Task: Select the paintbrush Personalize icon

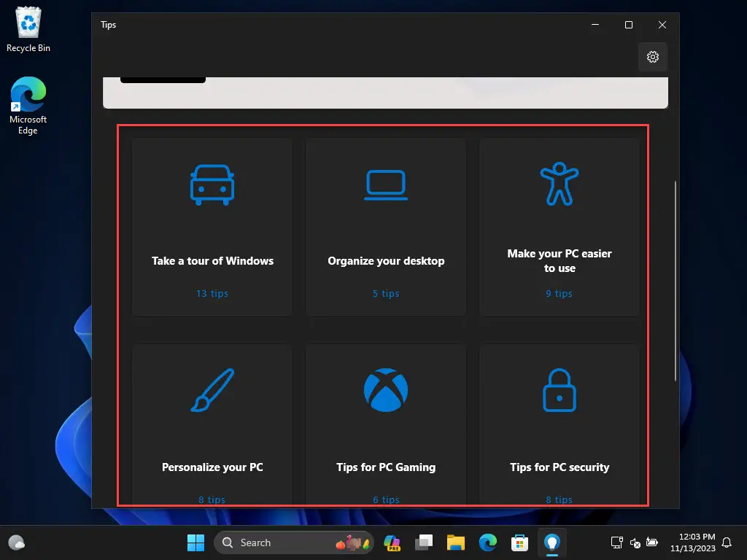Action: click(x=212, y=389)
